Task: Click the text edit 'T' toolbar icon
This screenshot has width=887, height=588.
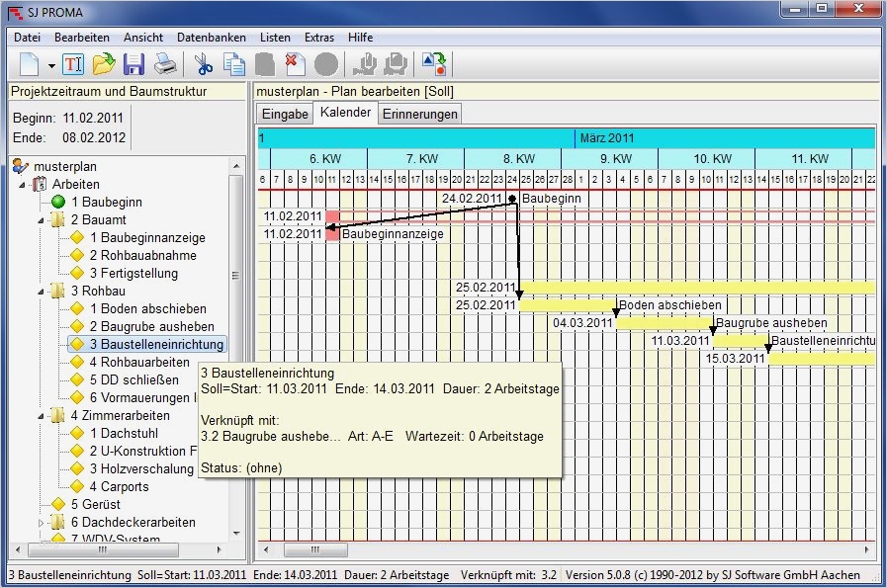Action: click(x=73, y=65)
